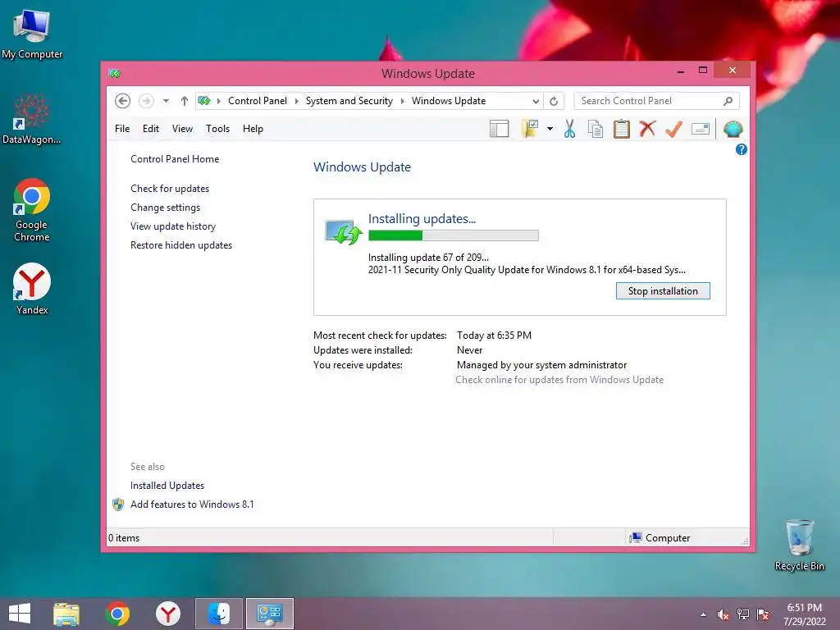Viewport: 840px width, 630px height.
Task: Open File Explorer from taskbar
Action: click(66, 614)
